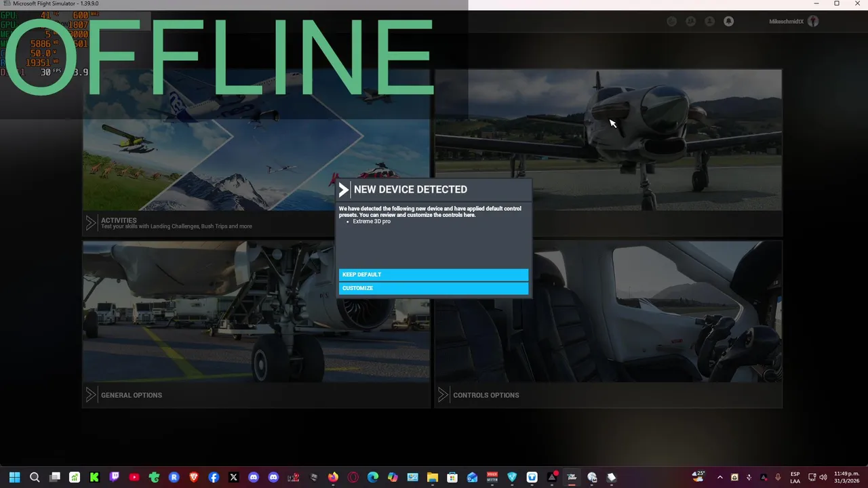Open Voicemeeter from the taskbar
The width and height of the screenshot is (868, 488).
click(x=492, y=477)
